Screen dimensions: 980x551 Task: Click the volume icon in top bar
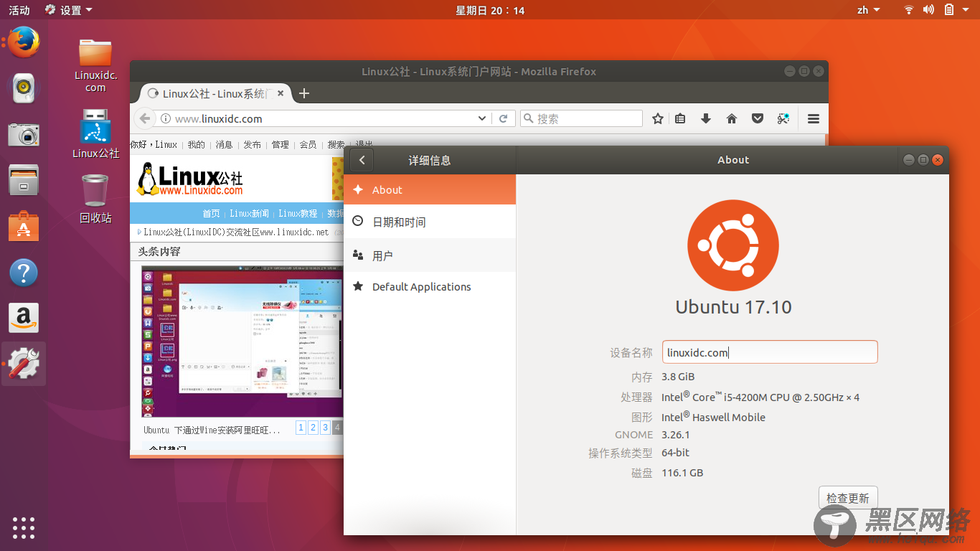click(928, 10)
